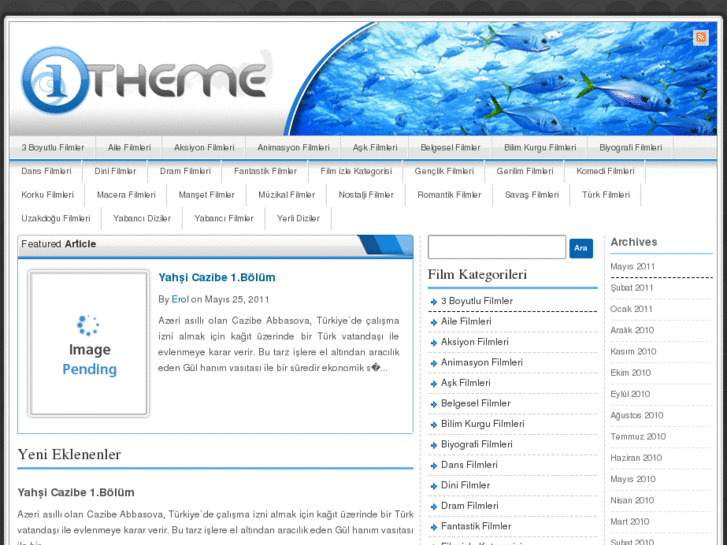Open Korku Filmleri nav item
Image resolution: width=727 pixels, height=545 pixels.
(x=47, y=195)
